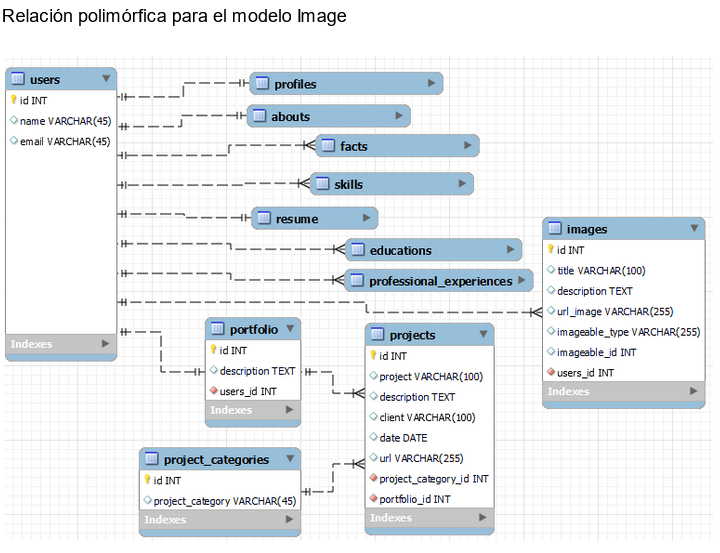Collapse the images table with header arrow
Screen dimensions: 720x553
695,228
